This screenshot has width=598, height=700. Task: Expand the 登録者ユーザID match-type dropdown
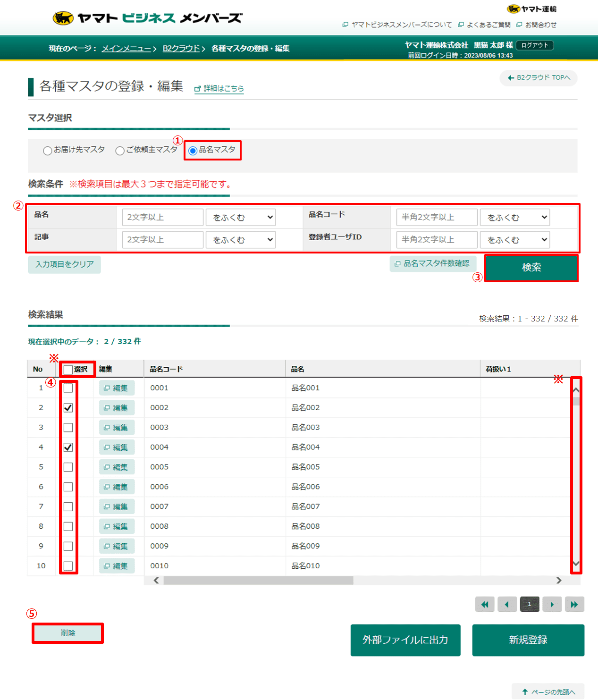point(515,240)
